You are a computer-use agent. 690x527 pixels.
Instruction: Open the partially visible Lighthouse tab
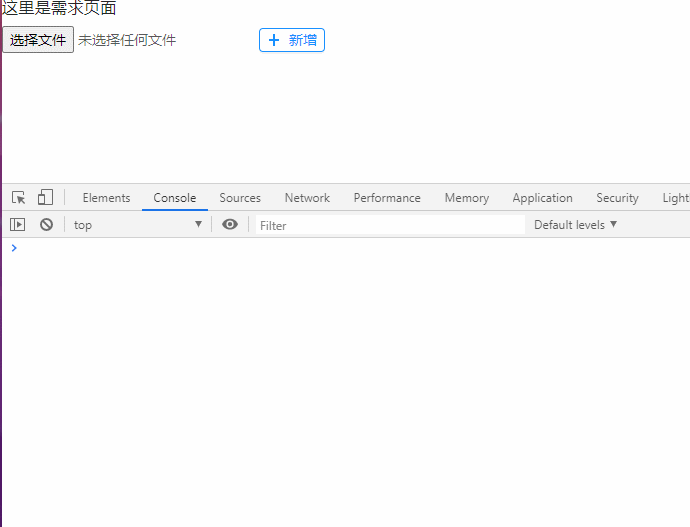[x=676, y=198]
